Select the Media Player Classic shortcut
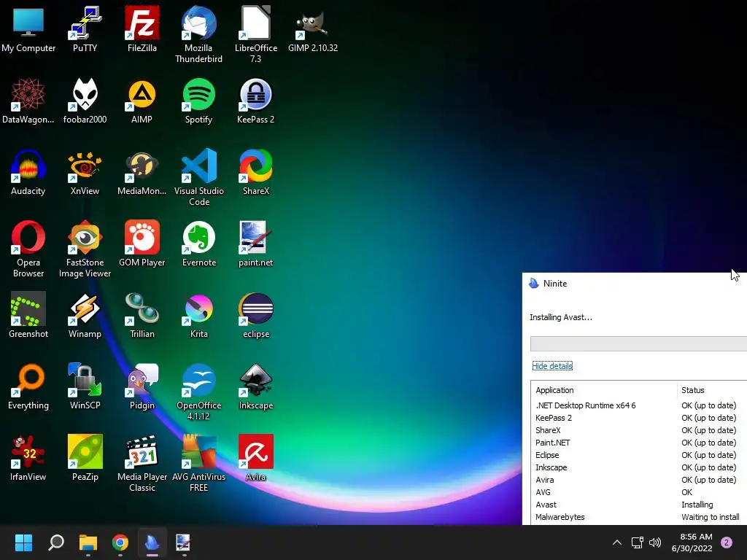The image size is (747, 560). pyautogui.click(x=142, y=463)
